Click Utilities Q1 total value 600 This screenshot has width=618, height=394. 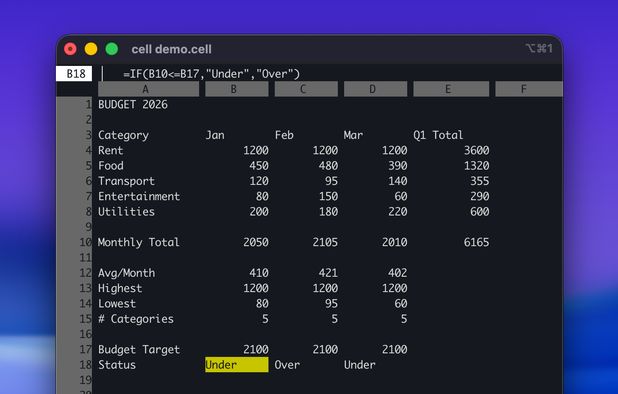pos(480,212)
